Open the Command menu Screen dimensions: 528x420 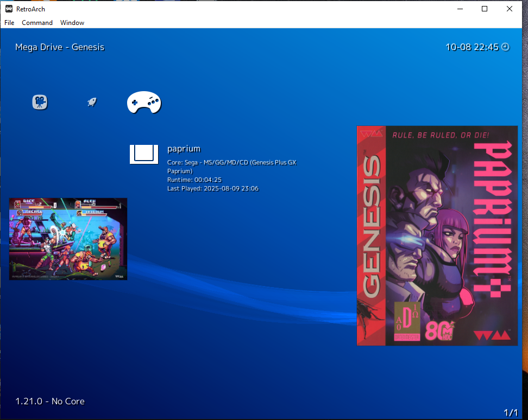coord(37,23)
